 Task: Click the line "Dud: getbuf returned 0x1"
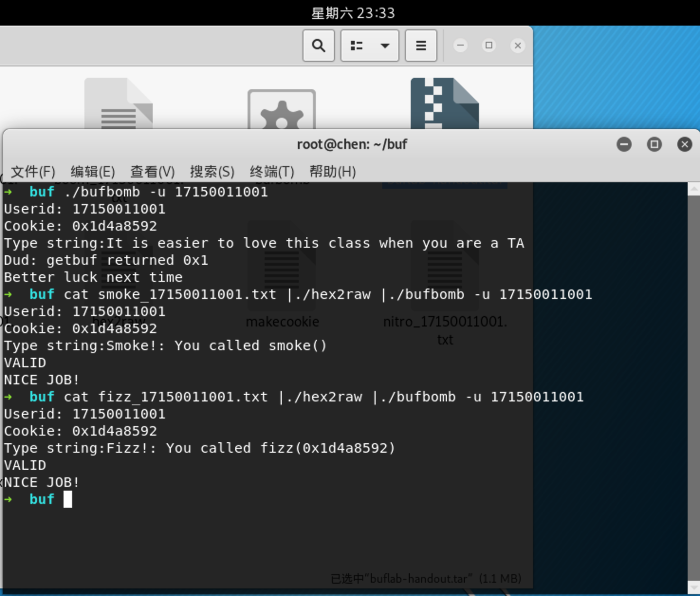106,260
